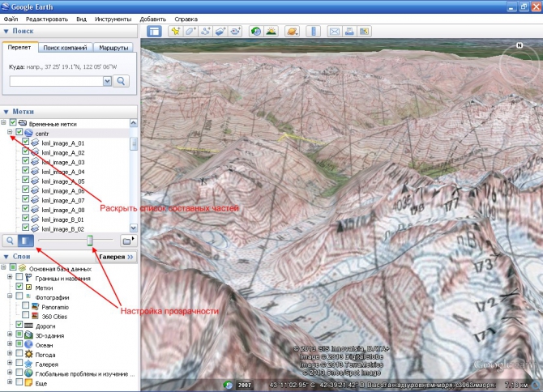Select kml_image_B_02 in the list
This screenshot has height=392, width=543.
[63, 229]
